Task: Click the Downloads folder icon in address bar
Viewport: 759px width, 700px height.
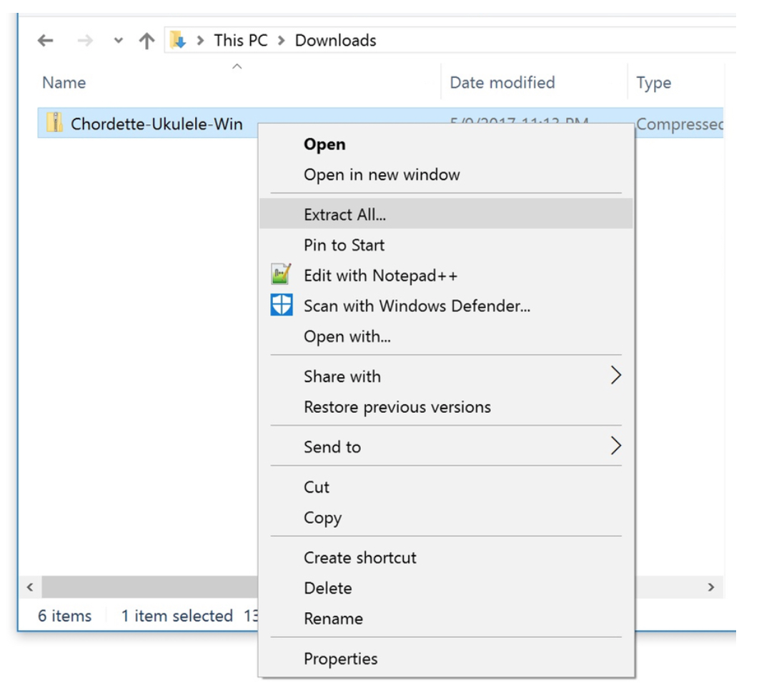Action: pos(179,41)
